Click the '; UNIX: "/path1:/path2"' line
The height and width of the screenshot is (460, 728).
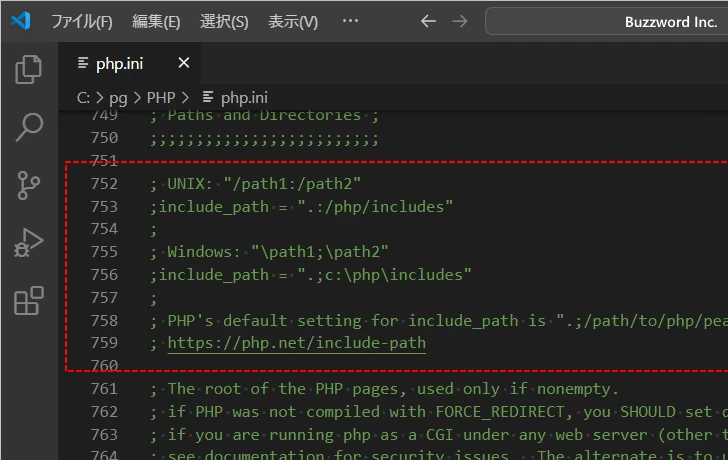pos(255,184)
